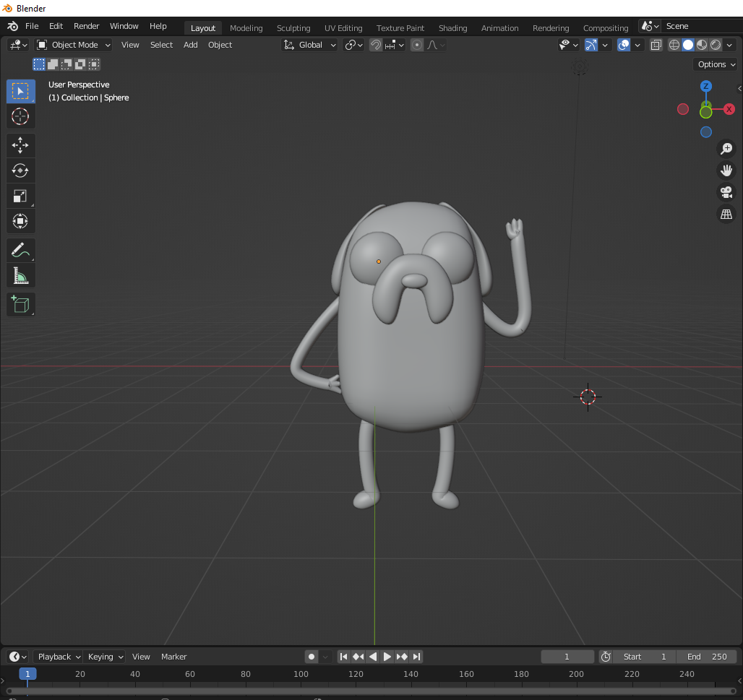
Task: Open the Render menu
Action: coord(86,26)
